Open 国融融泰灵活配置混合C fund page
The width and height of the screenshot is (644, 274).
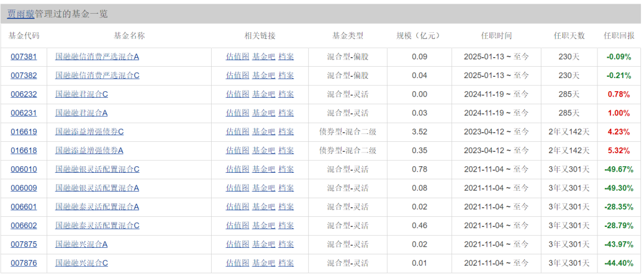[x=97, y=226]
